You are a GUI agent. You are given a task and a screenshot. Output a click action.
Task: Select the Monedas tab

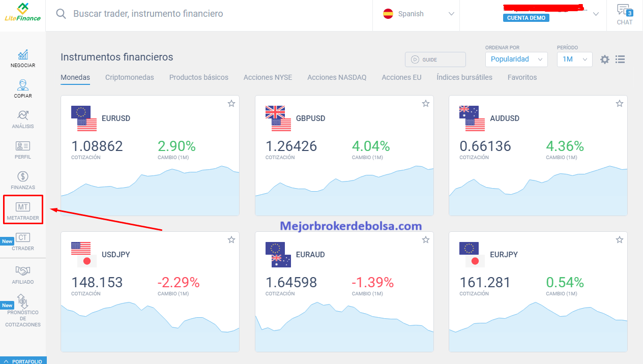[x=75, y=77]
